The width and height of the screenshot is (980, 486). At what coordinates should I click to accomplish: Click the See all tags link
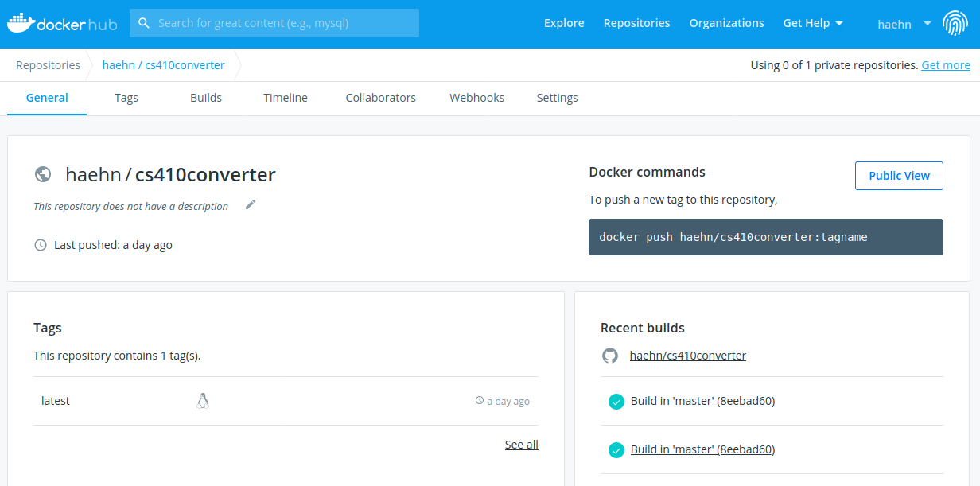(522, 445)
